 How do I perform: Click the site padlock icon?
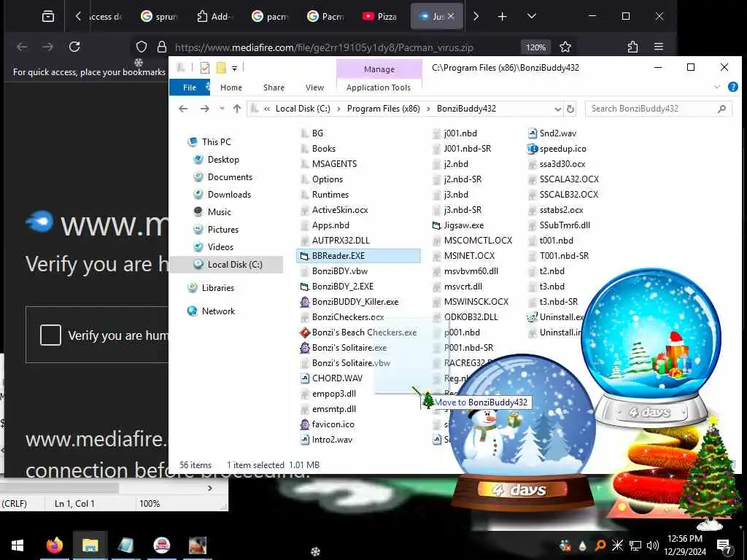(162, 47)
